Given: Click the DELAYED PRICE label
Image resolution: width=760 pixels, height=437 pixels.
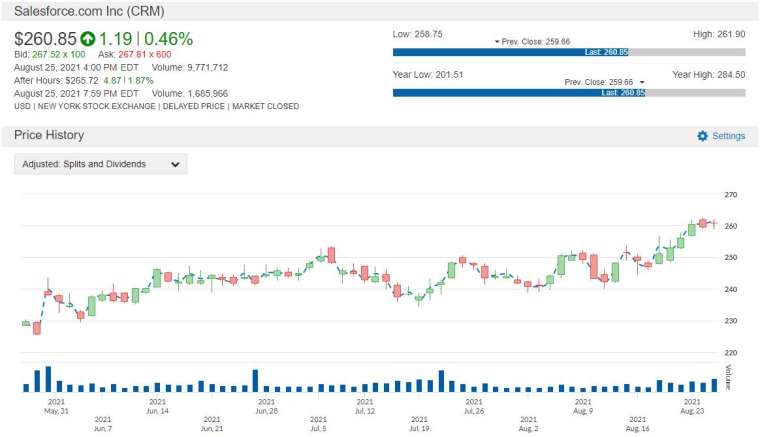Looking at the screenshot, I should coord(193,107).
